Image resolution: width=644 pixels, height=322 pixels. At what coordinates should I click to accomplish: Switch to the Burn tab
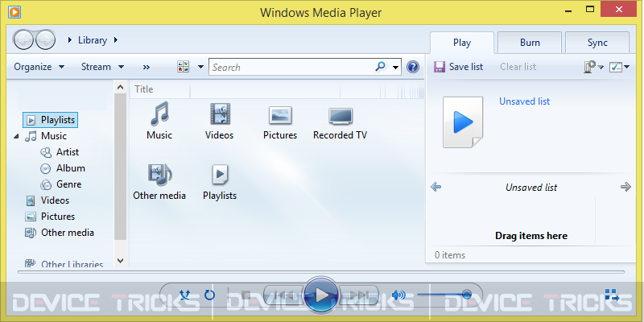(x=530, y=43)
